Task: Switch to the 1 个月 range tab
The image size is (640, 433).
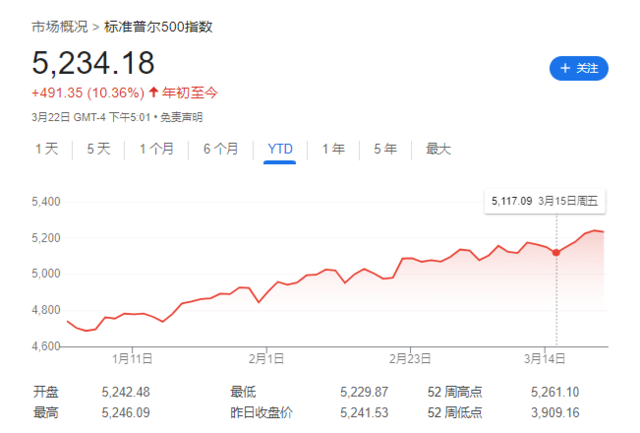Action: 156,149
